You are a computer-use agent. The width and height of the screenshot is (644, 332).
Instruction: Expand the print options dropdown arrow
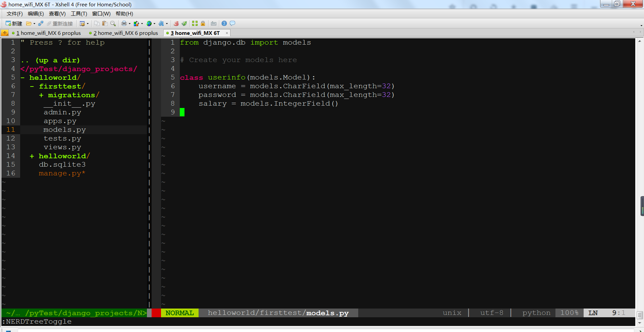click(x=129, y=23)
